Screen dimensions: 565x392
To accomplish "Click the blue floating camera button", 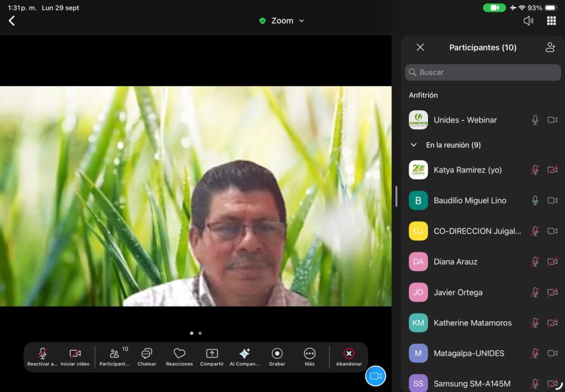I will coord(376,376).
